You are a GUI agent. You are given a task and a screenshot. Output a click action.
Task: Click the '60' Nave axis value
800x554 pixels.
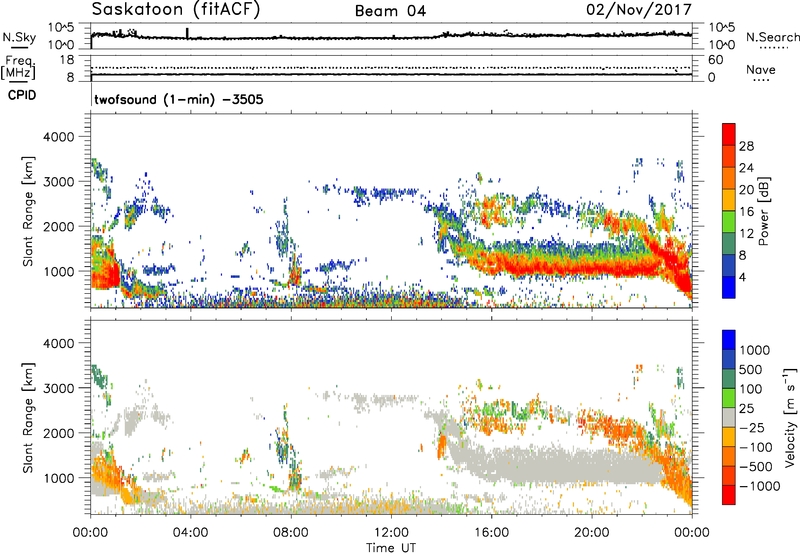coord(715,60)
